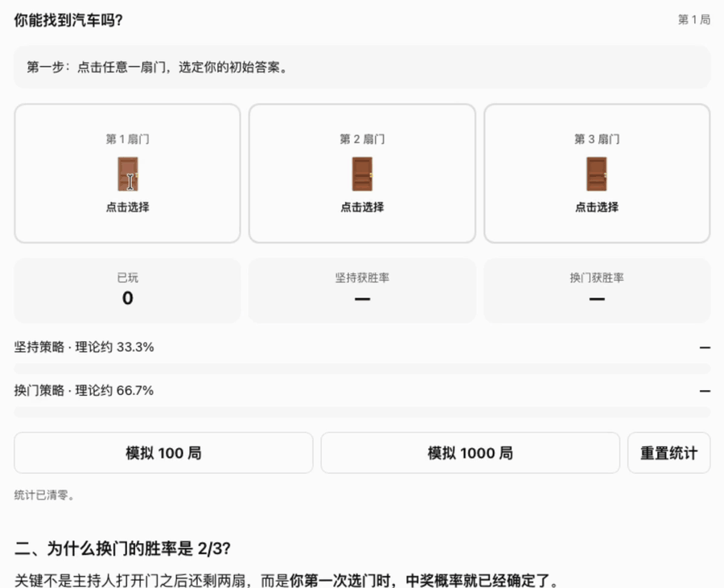The image size is (724, 588).
Task: Click the 你能找到汽车吗? heading
Action: pos(68,20)
